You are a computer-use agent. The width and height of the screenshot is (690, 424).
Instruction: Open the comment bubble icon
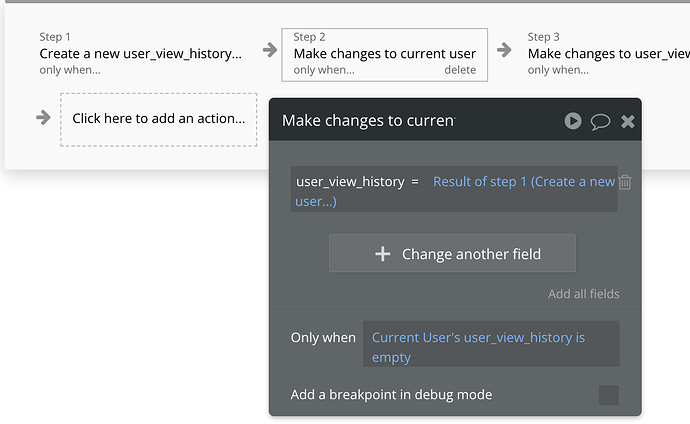[x=600, y=121]
